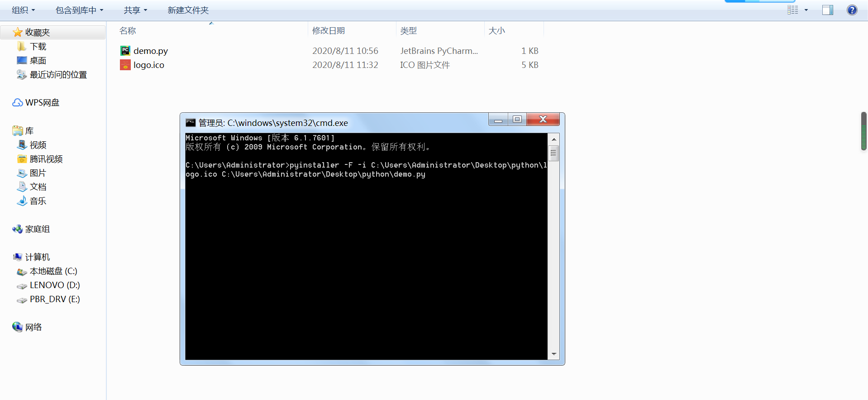Click the 文档 library icon
868x400 pixels.
tap(22, 187)
